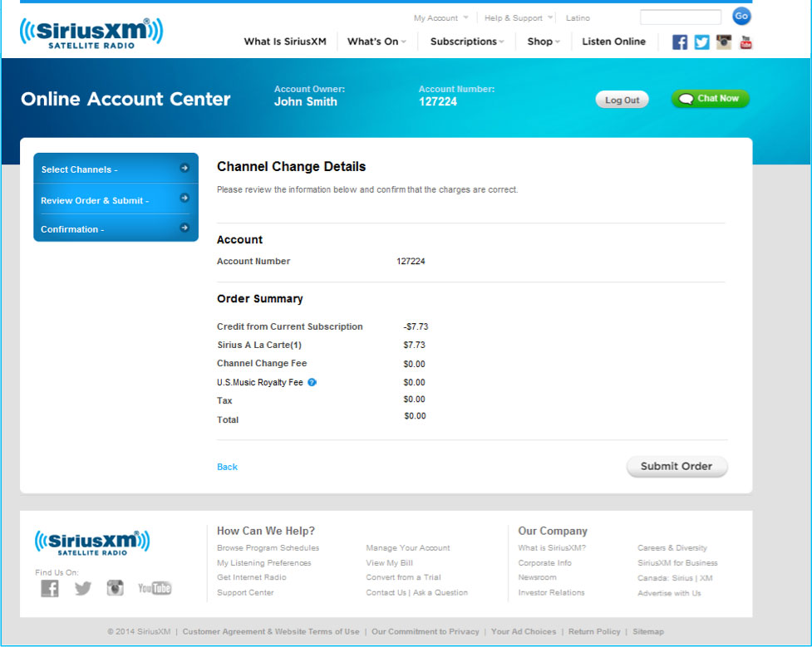Viewport: 812px width, 647px height.
Task: Click the Log Out button
Action: [622, 100]
